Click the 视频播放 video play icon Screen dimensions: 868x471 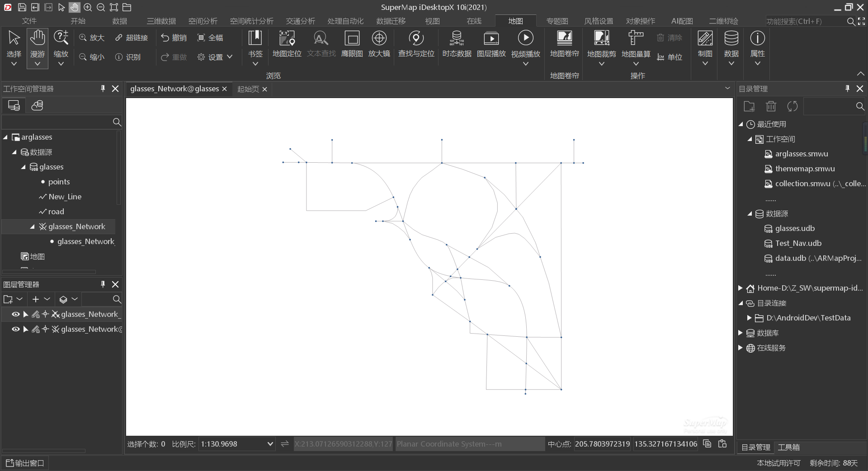525,38
